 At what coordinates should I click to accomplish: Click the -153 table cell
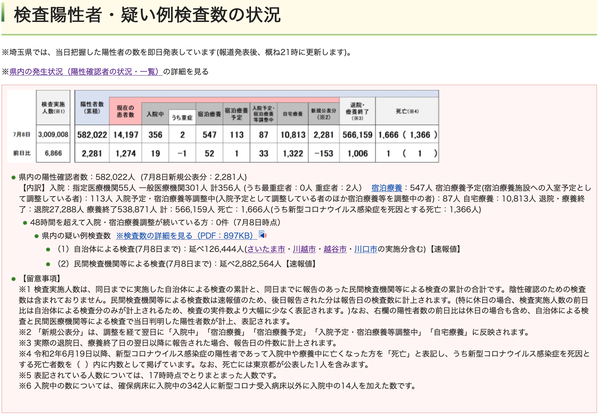pyautogui.click(x=323, y=153)
